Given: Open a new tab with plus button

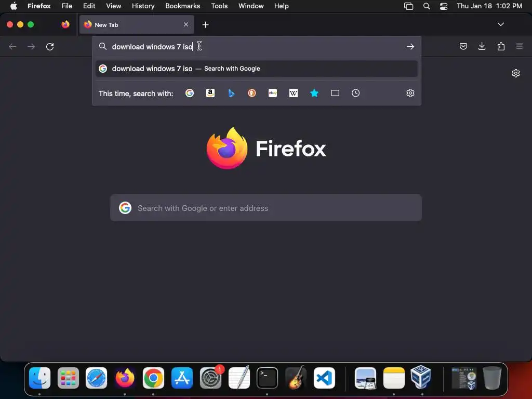Looking at the screenshot, I should coord(205,25).
